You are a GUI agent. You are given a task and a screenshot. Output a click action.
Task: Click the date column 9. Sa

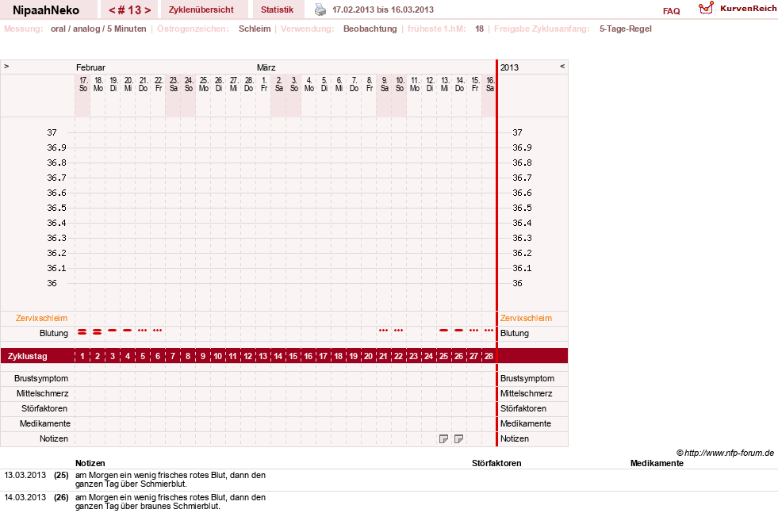384,84
